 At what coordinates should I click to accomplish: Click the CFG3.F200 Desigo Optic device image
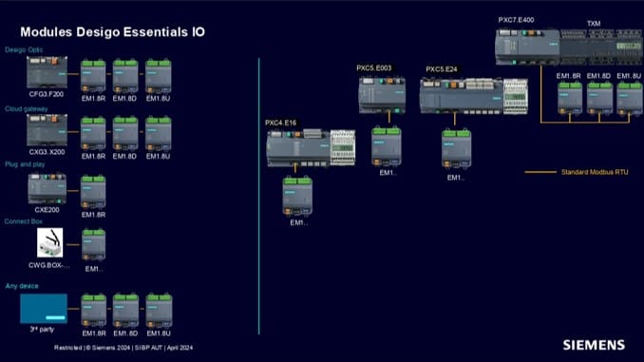coord(47,72)
